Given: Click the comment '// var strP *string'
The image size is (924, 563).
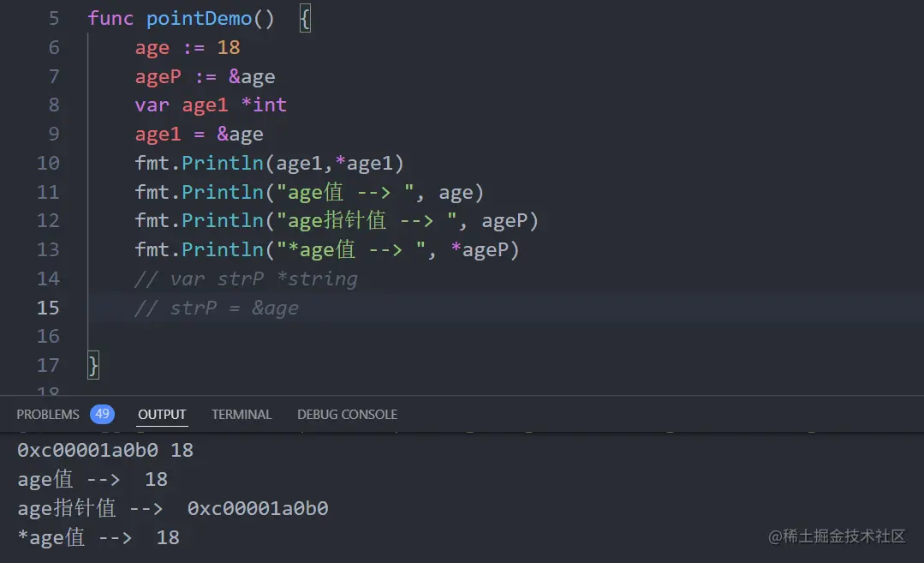Looking at the screenshot, I should [x=246, y=279].
